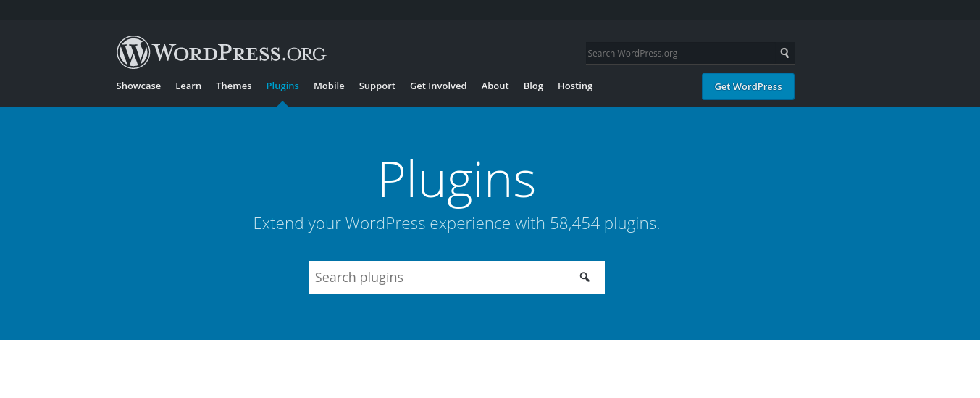Click the text "Extend your WordPress experience with 58,454 plugins."
This screenshot has width=980, height=398.
tap(456, 223)
